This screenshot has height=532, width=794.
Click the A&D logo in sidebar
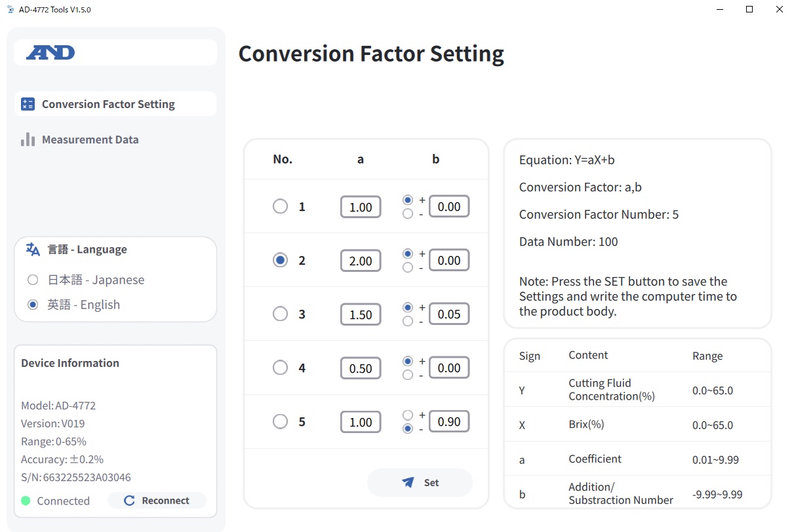coord(50,52)
